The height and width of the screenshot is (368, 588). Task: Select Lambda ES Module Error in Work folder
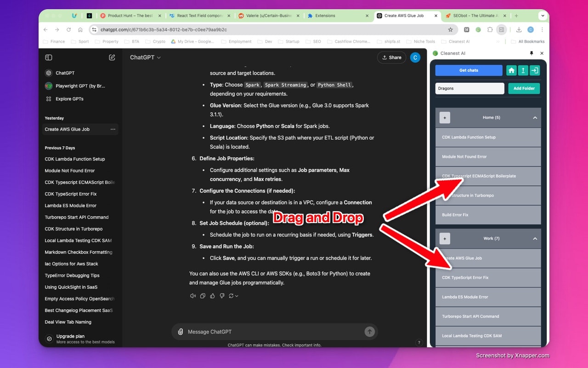pos(488,297)
